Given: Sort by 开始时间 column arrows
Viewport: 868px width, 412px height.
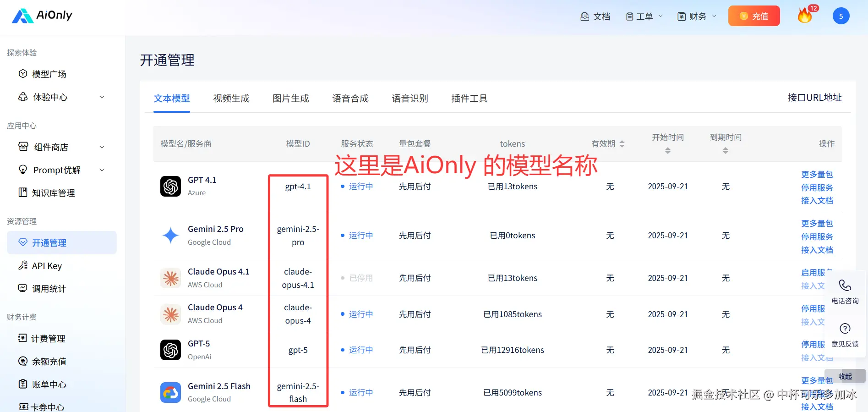Looking at the screenshot, I should coord(668,150).
